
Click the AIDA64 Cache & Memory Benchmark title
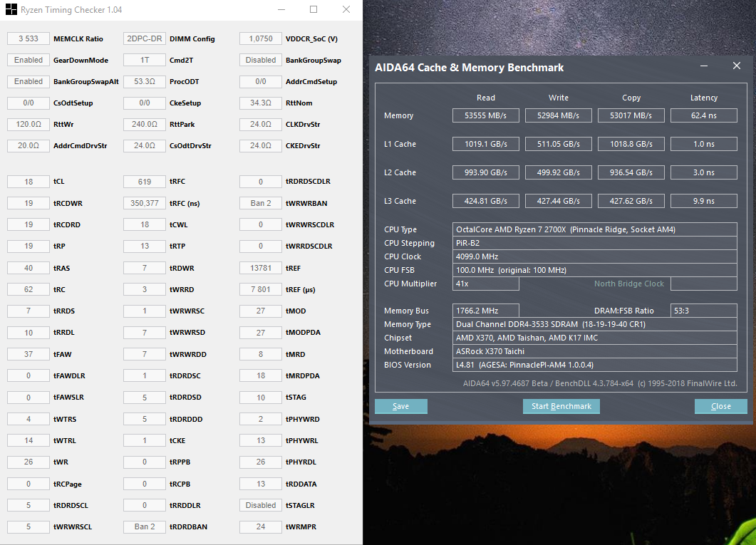[469, 68]
